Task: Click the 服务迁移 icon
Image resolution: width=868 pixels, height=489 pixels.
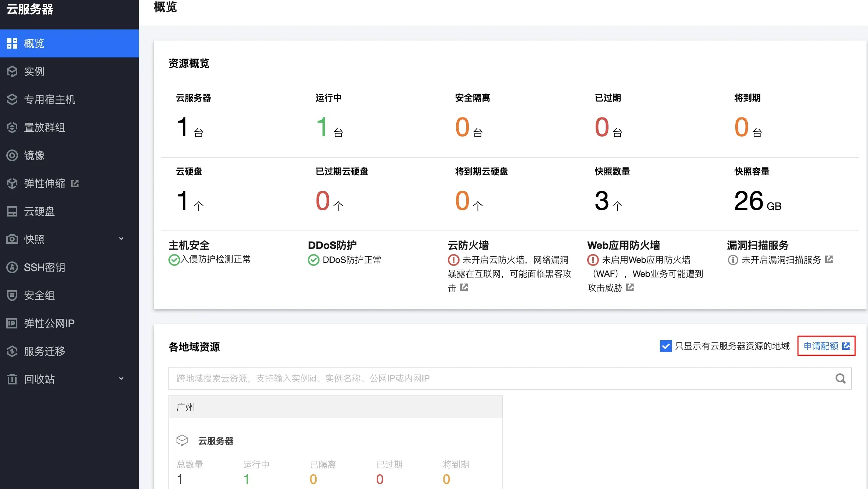Action: click(12, 351)
